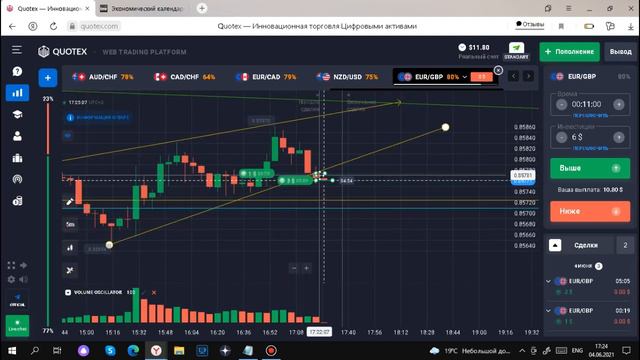This screenshot has height=360, width=640.
Task: Open the STANDART account status icon
Action: pos(516,51)
